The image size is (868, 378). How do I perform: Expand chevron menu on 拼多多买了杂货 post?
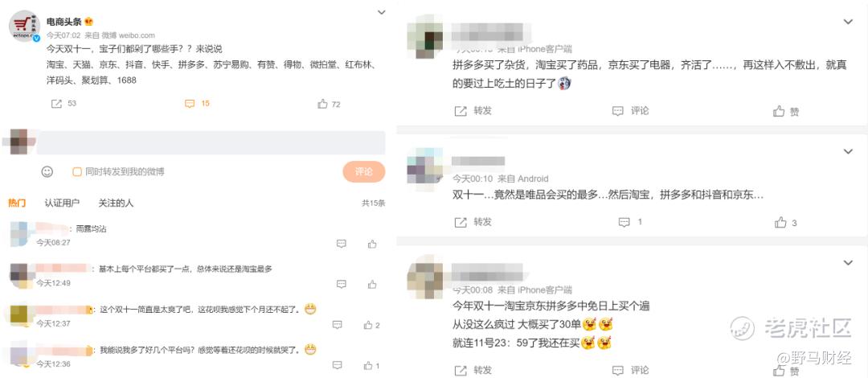click(848, 22)
